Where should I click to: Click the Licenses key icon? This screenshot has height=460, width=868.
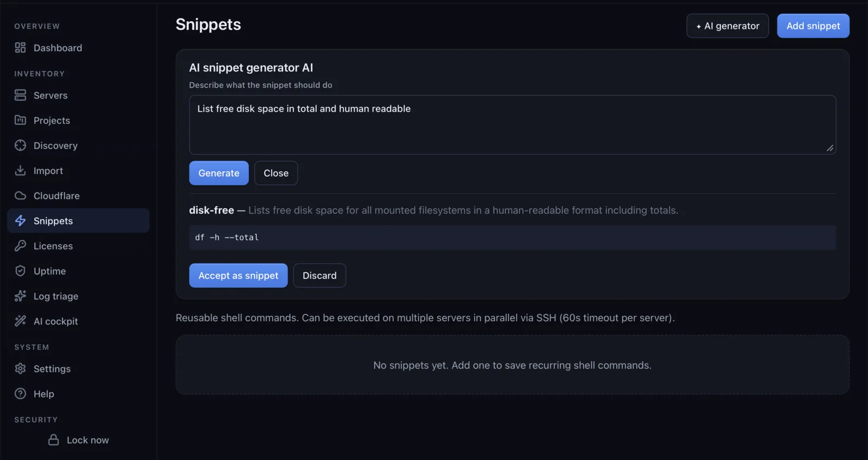(x=20, y=246)
